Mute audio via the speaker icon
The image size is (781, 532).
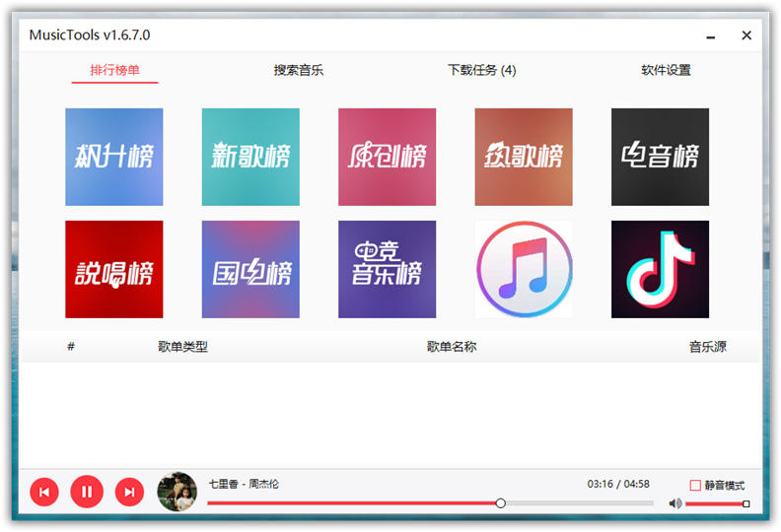675,503
